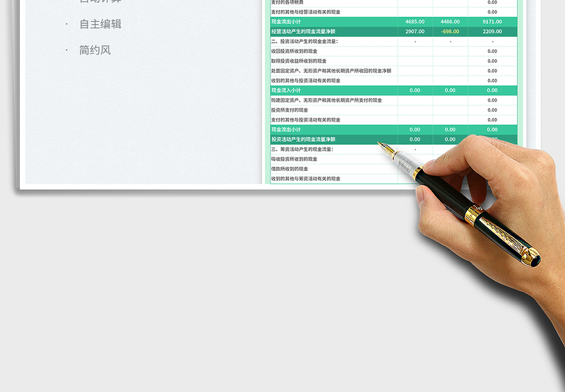The width and height of the screenshot is (565, 392).
Task: Select the 收到的其他与投资活动有关的现金 row label
Action: point(306,81)
